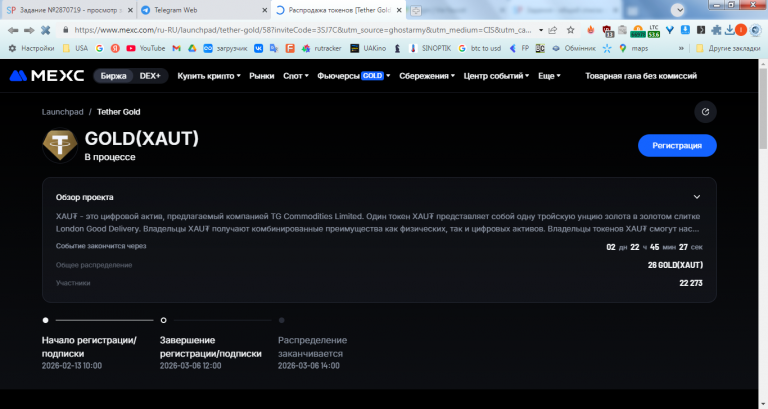This screenshot has width=768, height=409.
Task: Click the LTC price extension icon
Action: tap(654, 31)
